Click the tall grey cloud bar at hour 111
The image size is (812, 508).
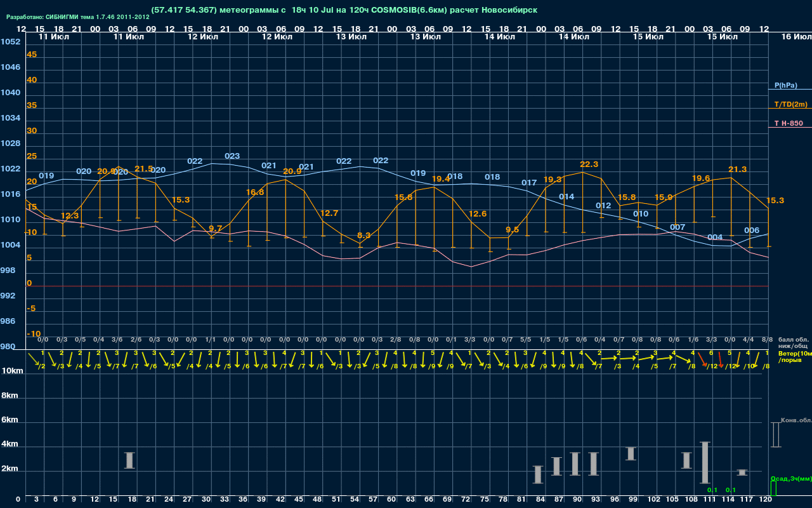(705, 463)
